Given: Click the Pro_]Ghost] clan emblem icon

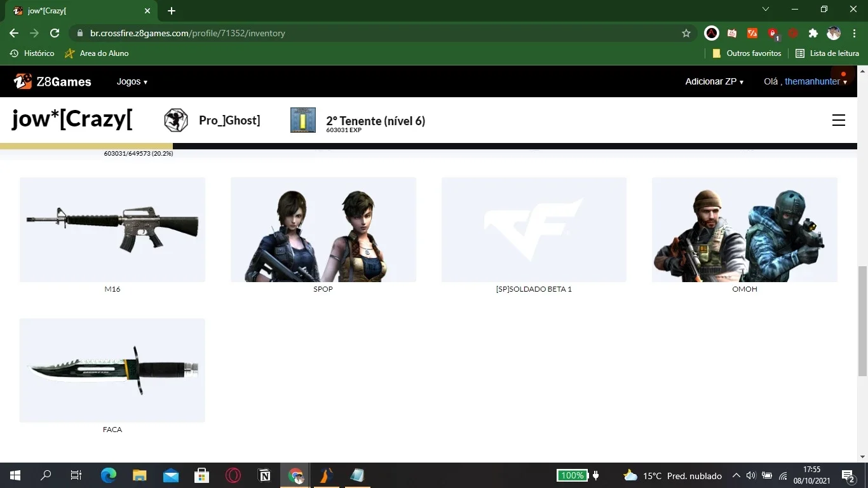Looking at the screenshot, I should (x=176, y=120).
